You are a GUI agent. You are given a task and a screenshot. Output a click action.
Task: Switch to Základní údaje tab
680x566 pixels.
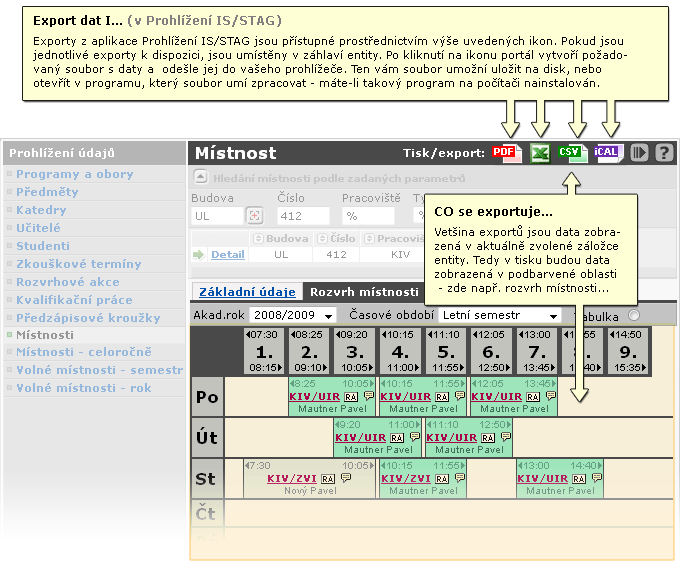pyautogui.click(x=247, y=291)
